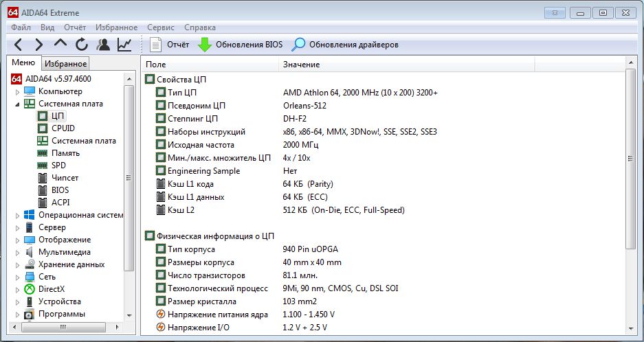The width and height of the screenshot is (644, 342).
Task: Expand the Компьютер tree node
Action: point(17,91)
